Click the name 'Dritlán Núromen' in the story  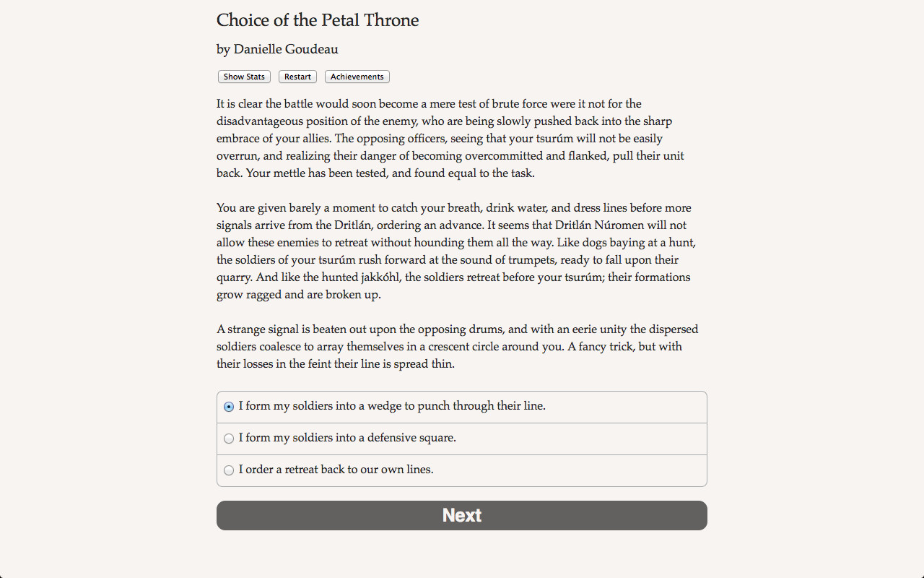pyautogui.click(x=621, y=225)
